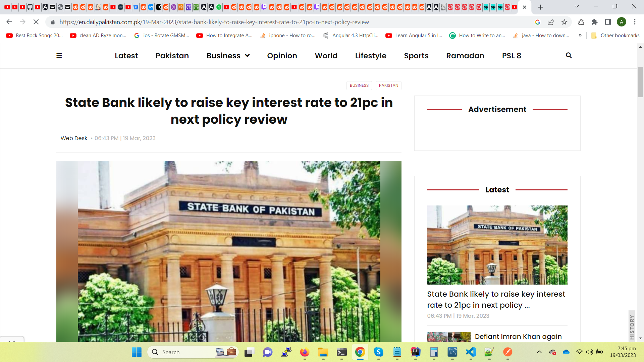Open Wi-Fi network settings in tray
Viewport: 644px width, 362px height.
pos(579,352)
